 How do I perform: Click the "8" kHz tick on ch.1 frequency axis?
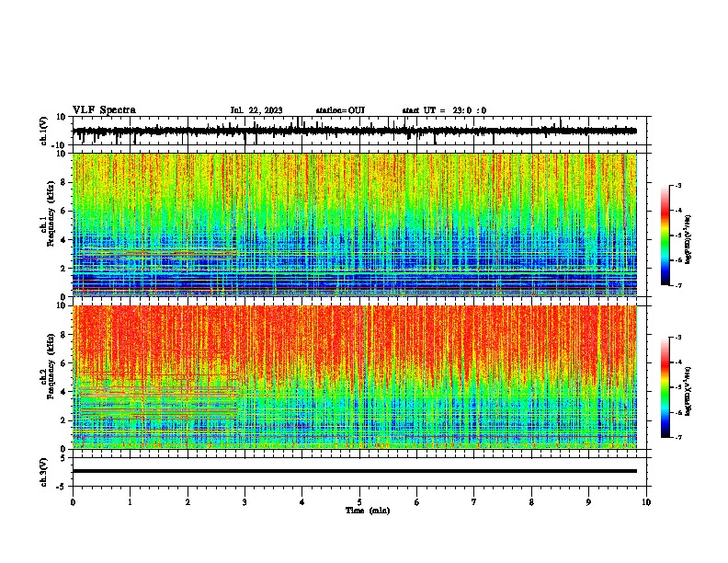(x=64, y=182)
